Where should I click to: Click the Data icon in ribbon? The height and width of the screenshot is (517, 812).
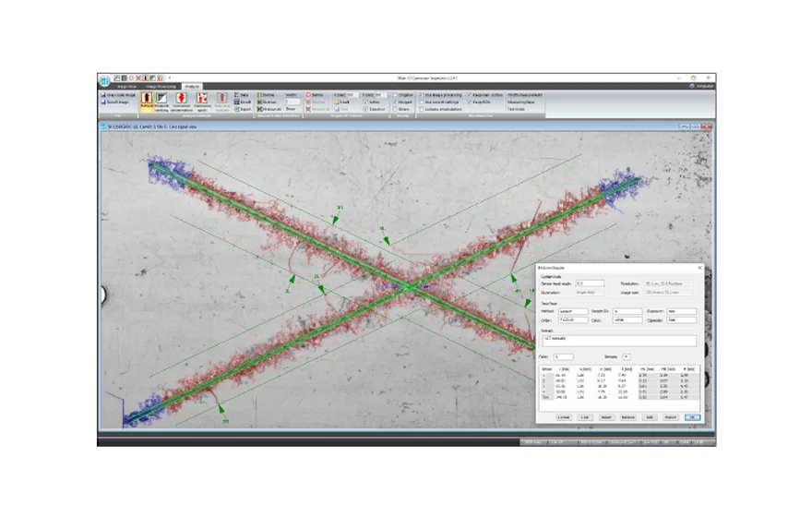click(x=236, y=94)
